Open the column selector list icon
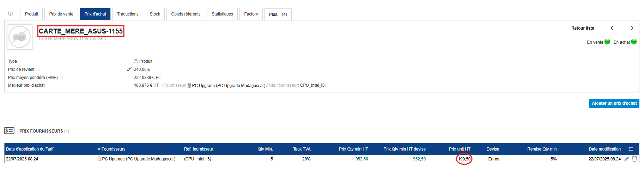 [631, 149]
